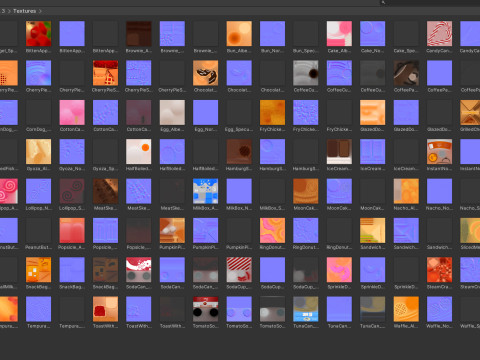Select the Egg_Specular texture thumbnail
Image resolution: width=480 pixels, height=360 pixels.
239,112
